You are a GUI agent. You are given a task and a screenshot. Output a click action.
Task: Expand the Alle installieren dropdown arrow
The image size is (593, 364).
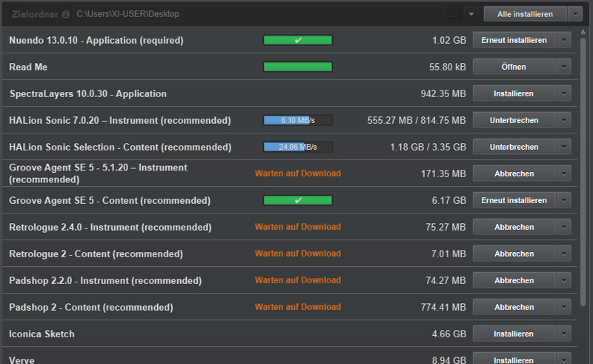point(576,14)
